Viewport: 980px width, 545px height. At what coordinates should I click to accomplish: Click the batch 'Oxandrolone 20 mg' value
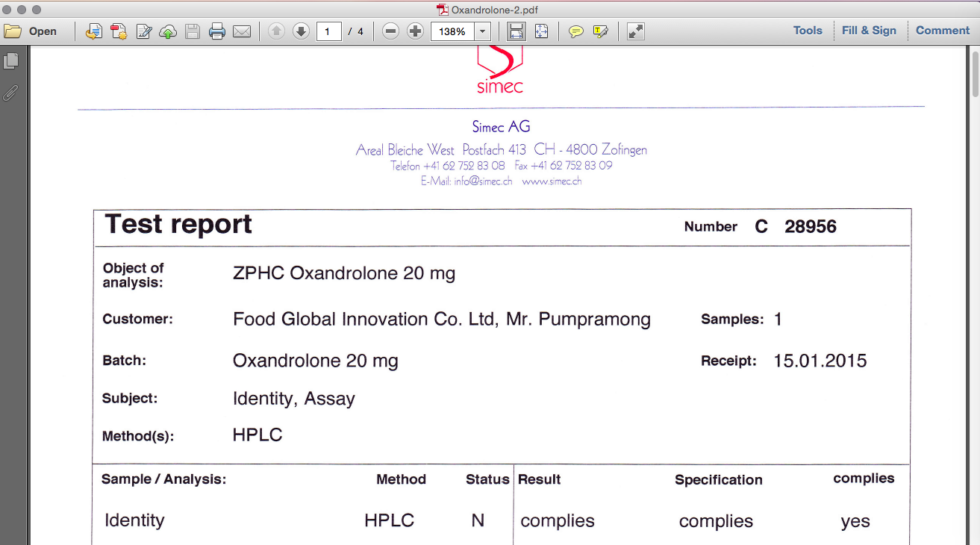click(316, 361)
